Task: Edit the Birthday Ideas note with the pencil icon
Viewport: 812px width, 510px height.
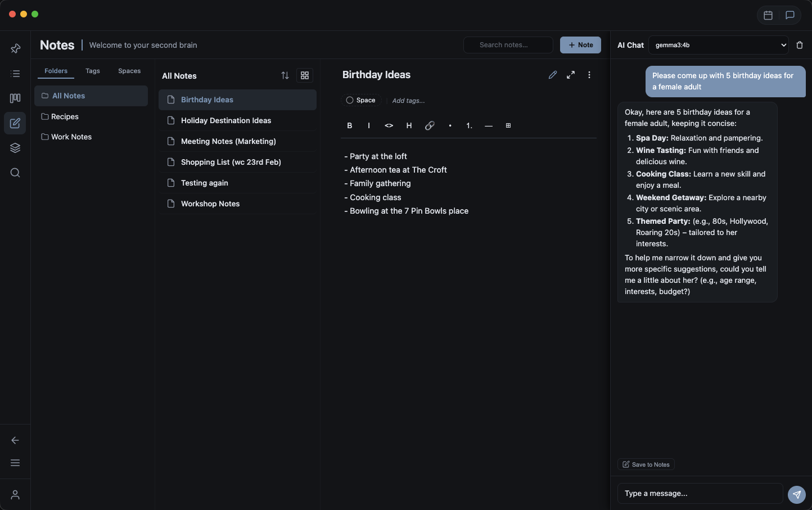Action: click(552, 74)
